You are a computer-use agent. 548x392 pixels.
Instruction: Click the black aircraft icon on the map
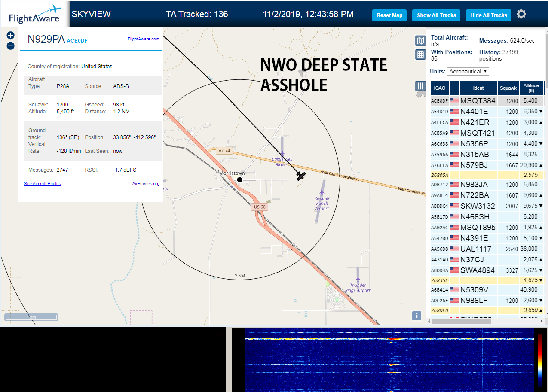click(301, 176)
